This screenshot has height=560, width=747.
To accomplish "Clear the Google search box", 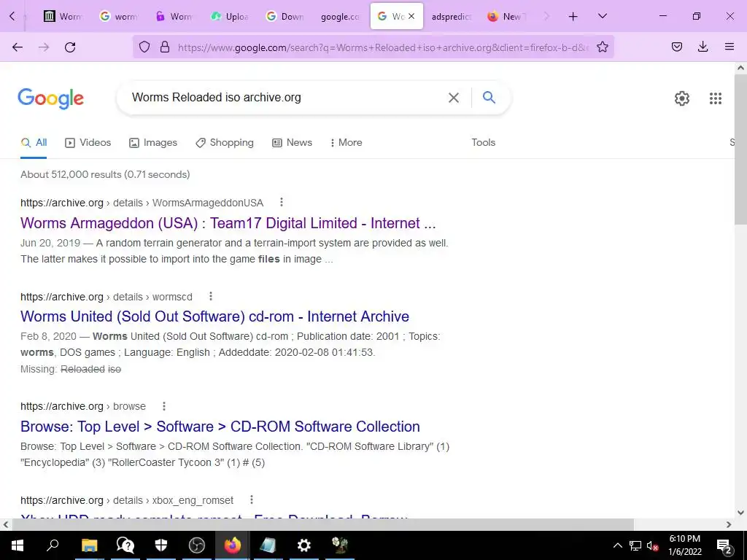I will (454, 98).
